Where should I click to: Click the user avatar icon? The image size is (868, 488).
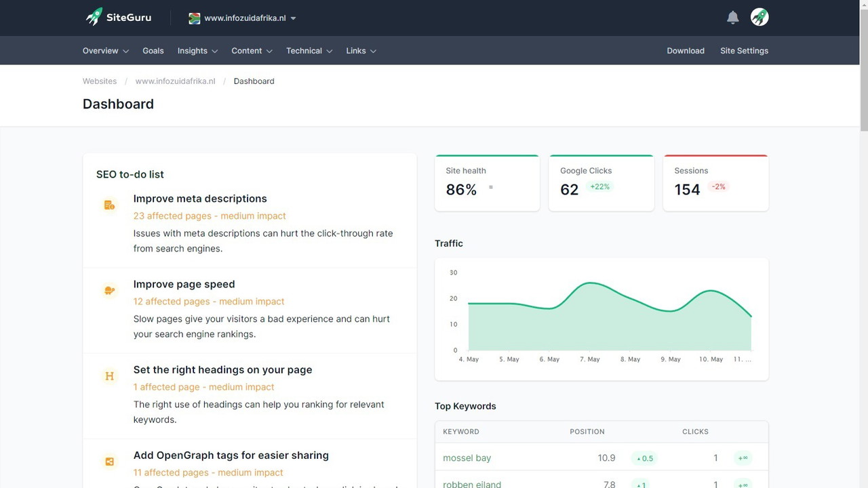759,17
